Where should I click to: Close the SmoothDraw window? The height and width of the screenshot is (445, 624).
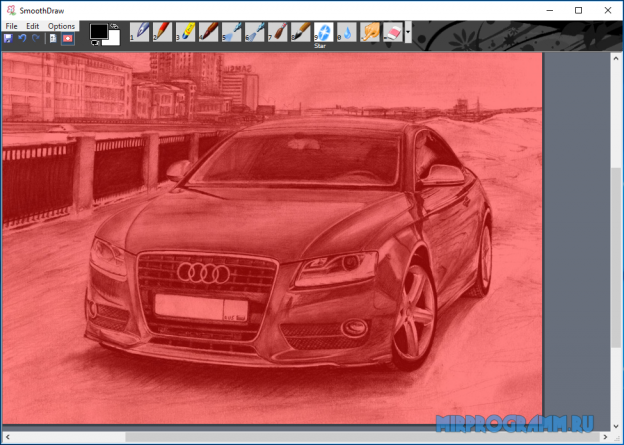608,10
